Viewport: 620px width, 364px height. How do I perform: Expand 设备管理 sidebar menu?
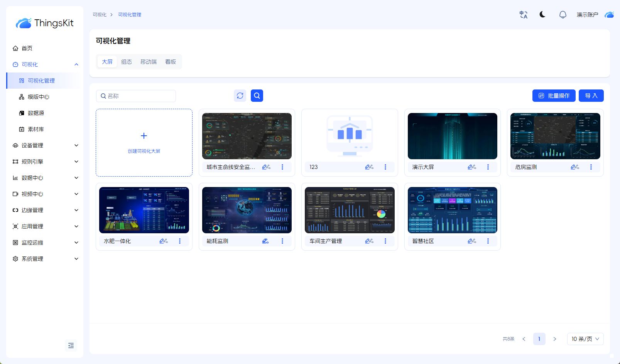45,145
